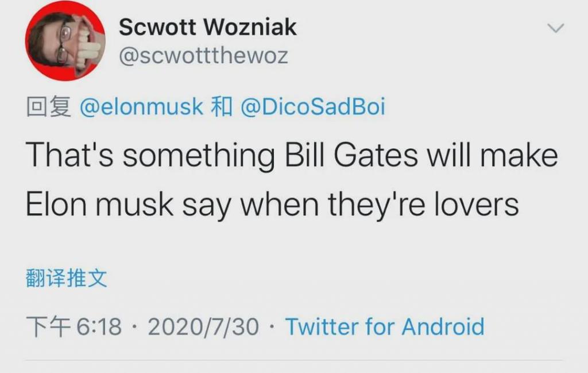Click the @scwottthewoz handle
The width and height of the screenshot is (588, 373).
coord(204,56)
